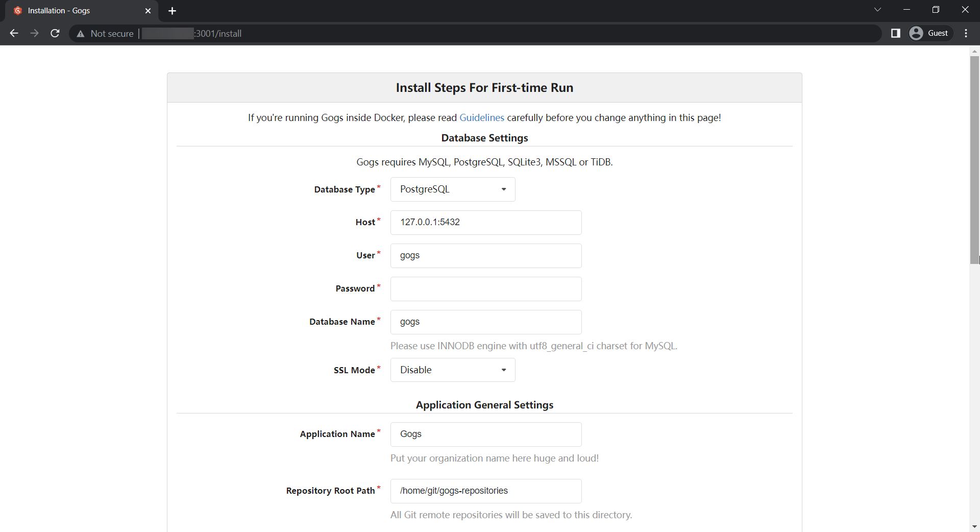Click the User input field
The image size is (980, 532).
tap(486, 256)
